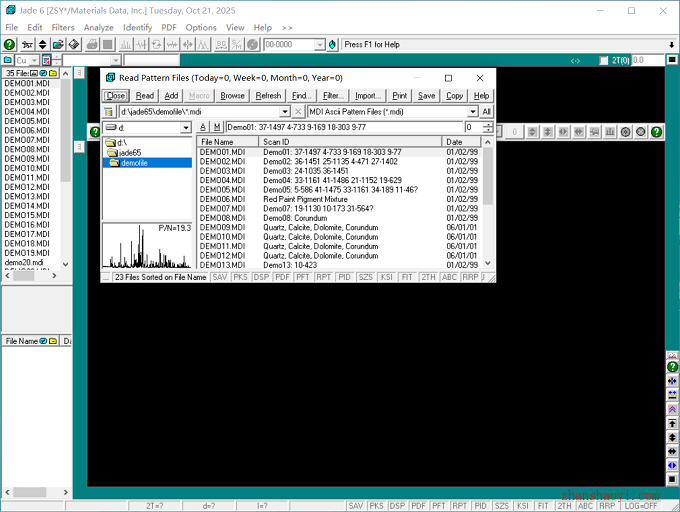
Task: Click the A button beside drive selector
Action: (x=203, y=128)
